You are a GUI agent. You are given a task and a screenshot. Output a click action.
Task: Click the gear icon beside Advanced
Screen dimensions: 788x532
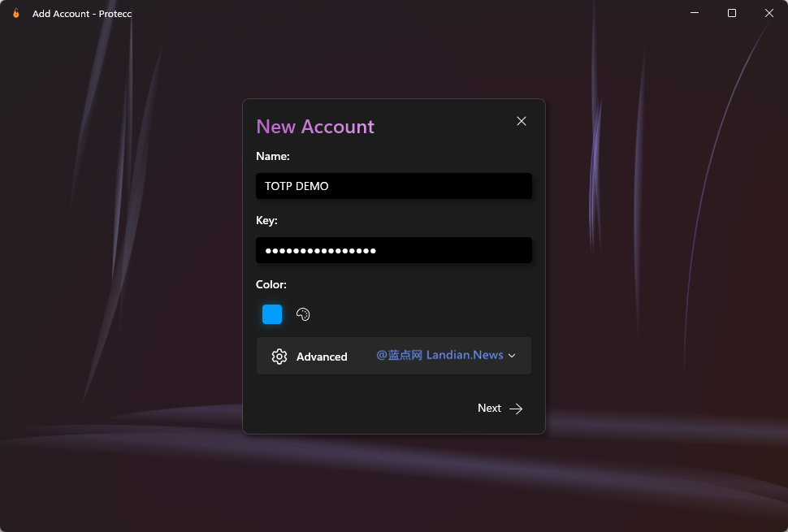pos(279,357)
